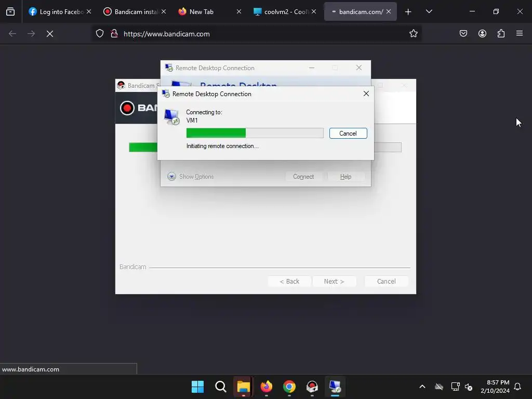This screenshot has height=399, width=532.
Task: Open Firefox View icon
Action: [x=10, y=11]
